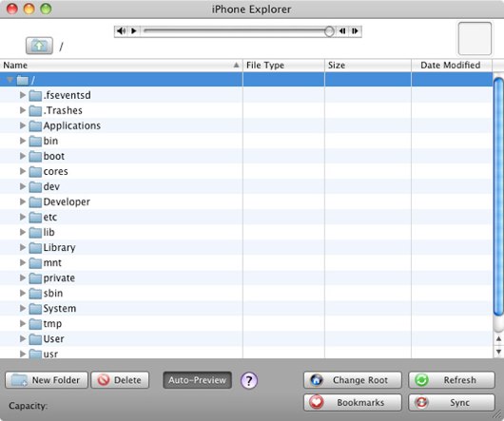Click the go-up-one-folder arrow icon
Screen dimensions: 504x421
39,46
